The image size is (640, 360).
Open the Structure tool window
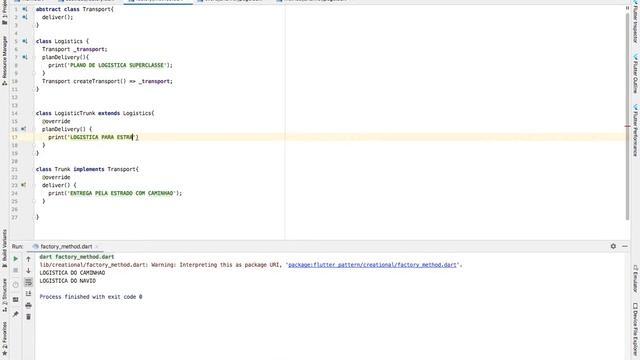(4, 295)
